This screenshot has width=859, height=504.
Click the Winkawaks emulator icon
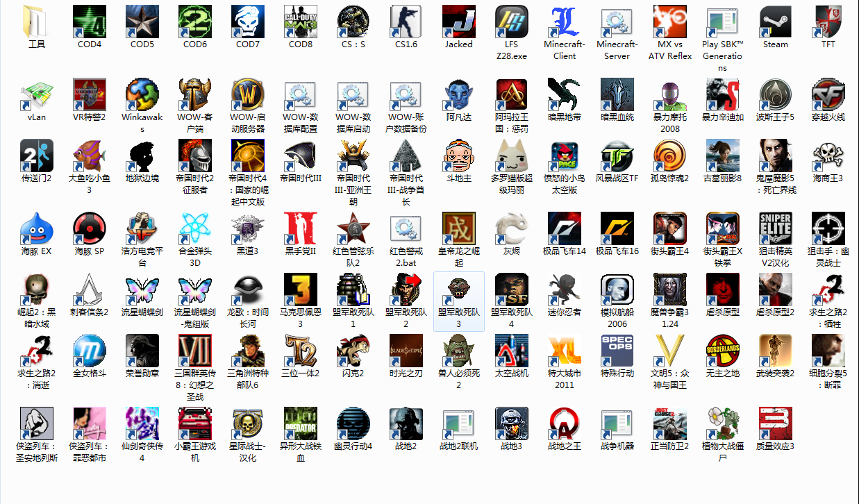[x=142, y=95]
